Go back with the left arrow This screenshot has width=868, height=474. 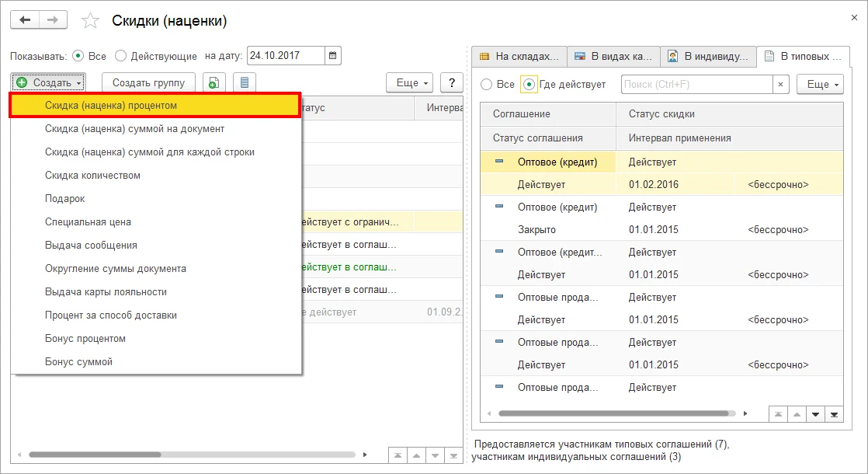coord(25,20)
